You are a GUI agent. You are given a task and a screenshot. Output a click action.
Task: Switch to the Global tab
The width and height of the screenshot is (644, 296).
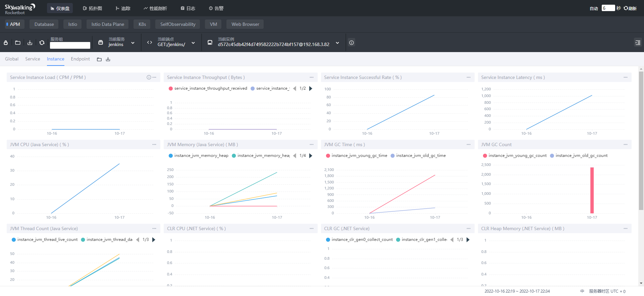[x=12, y=59]
